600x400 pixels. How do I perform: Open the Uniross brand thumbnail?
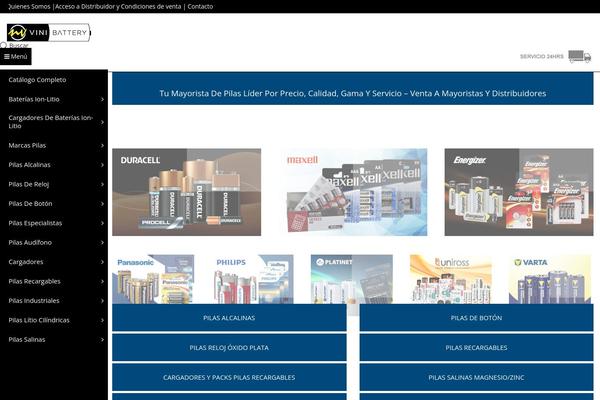(451, 279)
